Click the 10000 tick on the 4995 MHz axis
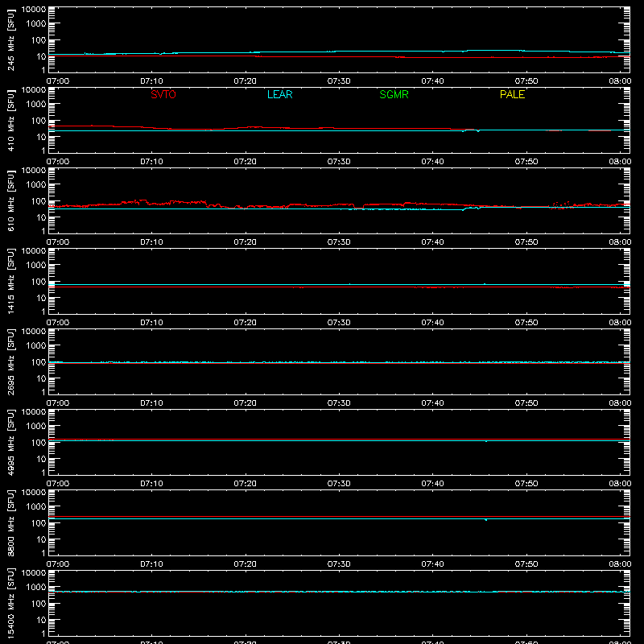Image resolution: width=644 pixels, height=644 pixels. click(x=34, y=412)
